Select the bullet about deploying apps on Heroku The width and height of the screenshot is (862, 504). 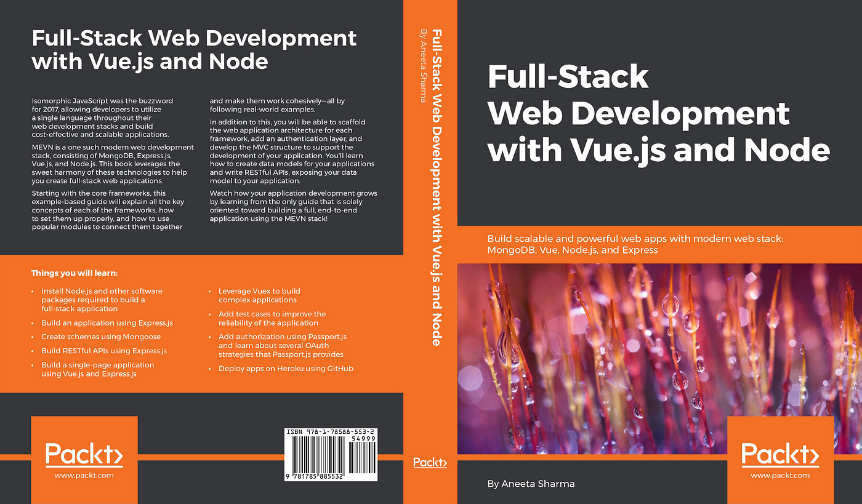tap(286, 368)
